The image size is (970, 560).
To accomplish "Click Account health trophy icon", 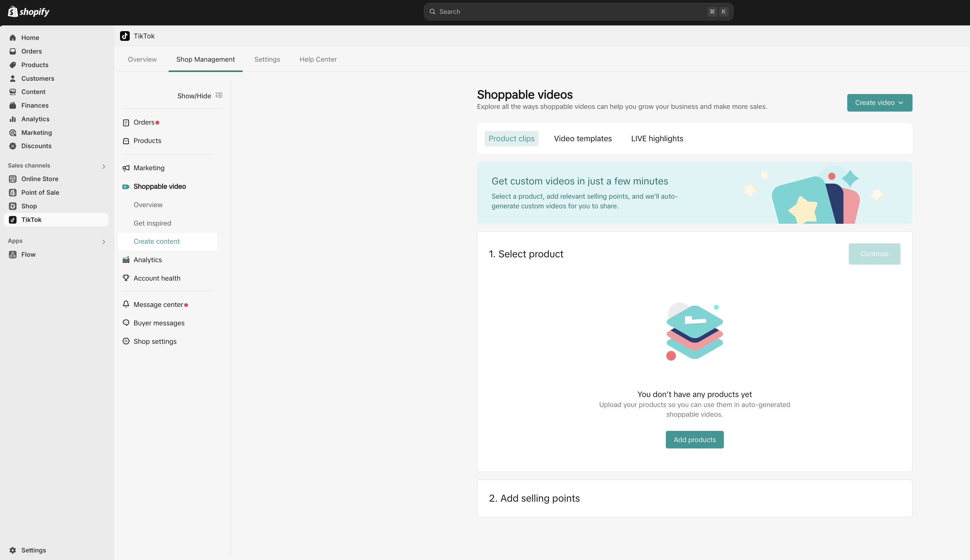I will pyautogui.click(x=126, y=278).
